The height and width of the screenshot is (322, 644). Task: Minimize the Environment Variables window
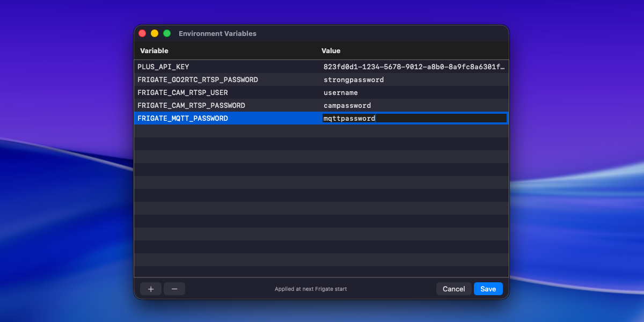(x=155, y=33)
